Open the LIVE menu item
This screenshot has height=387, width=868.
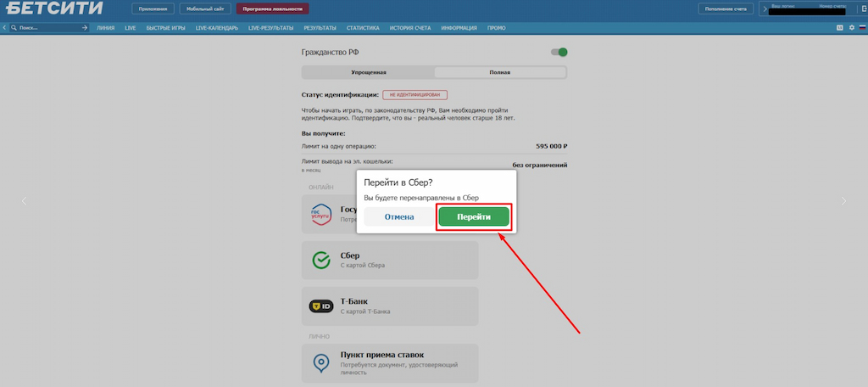[x=131, y=28]
